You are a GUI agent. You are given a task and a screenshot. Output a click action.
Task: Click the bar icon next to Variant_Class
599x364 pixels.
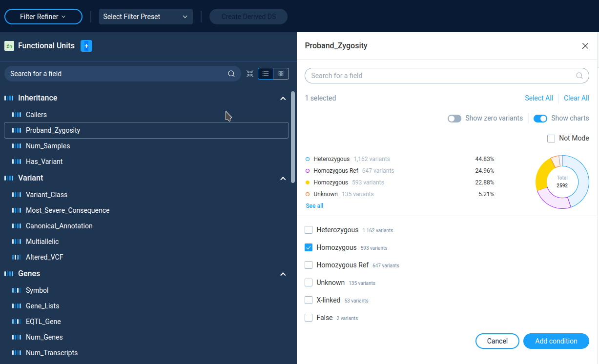(x=17, y=195)
